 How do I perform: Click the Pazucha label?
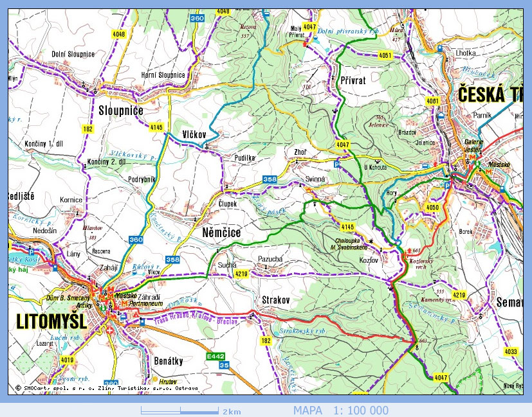tap(270, 259)
